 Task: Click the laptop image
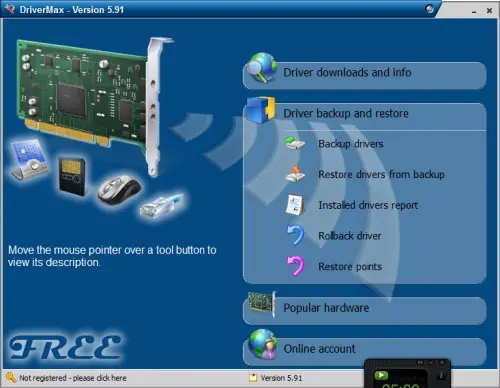pos(29,160)
